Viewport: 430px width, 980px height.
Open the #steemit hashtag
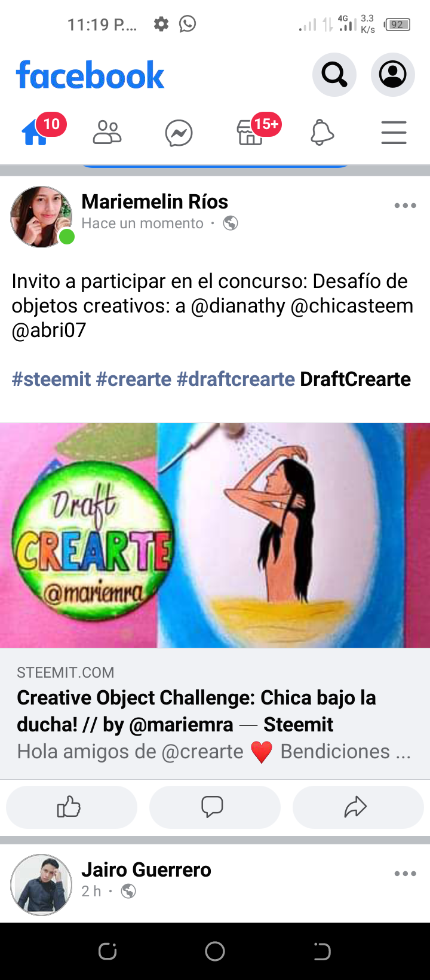click(x=51, y=379)
